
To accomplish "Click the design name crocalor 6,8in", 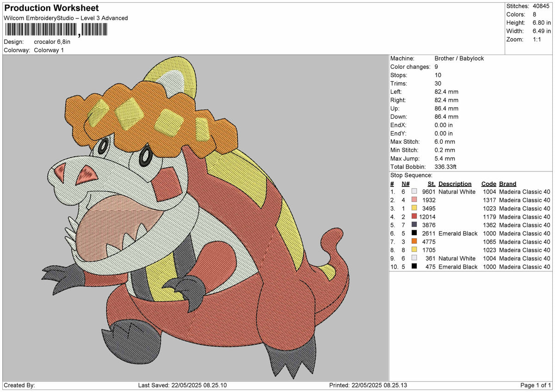I will tap(52, 41).
